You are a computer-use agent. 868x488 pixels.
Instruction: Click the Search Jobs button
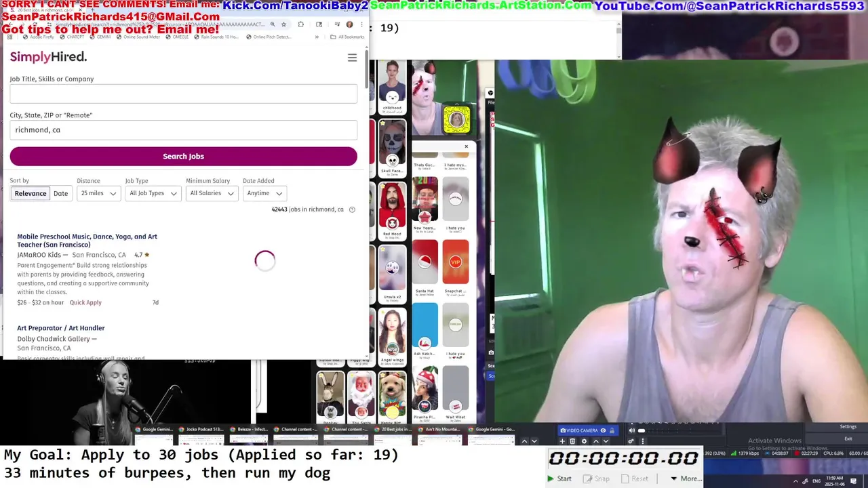(183, 157)
